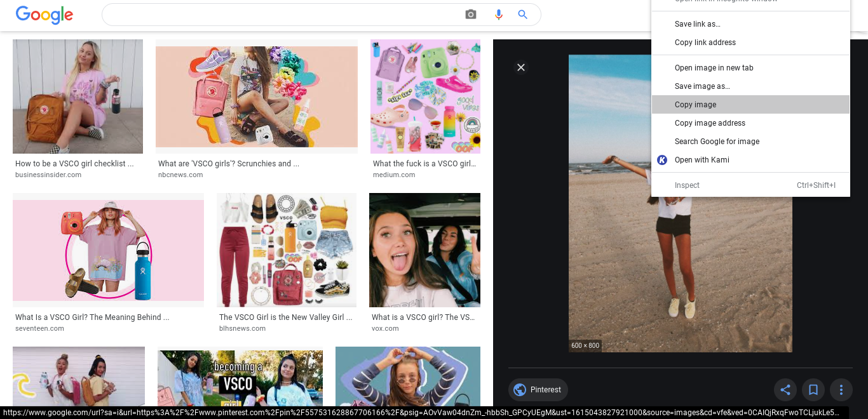868x419 pixels.
Task: Select 'Copy link address' option
Action: pos(751,43)
